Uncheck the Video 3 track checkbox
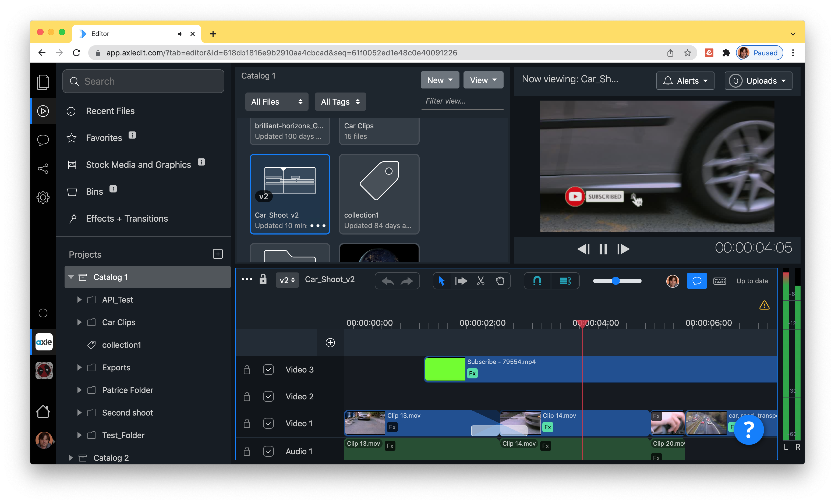Image resolution: width=835 pixels, height=504 pixels. (x=268, y=369)
